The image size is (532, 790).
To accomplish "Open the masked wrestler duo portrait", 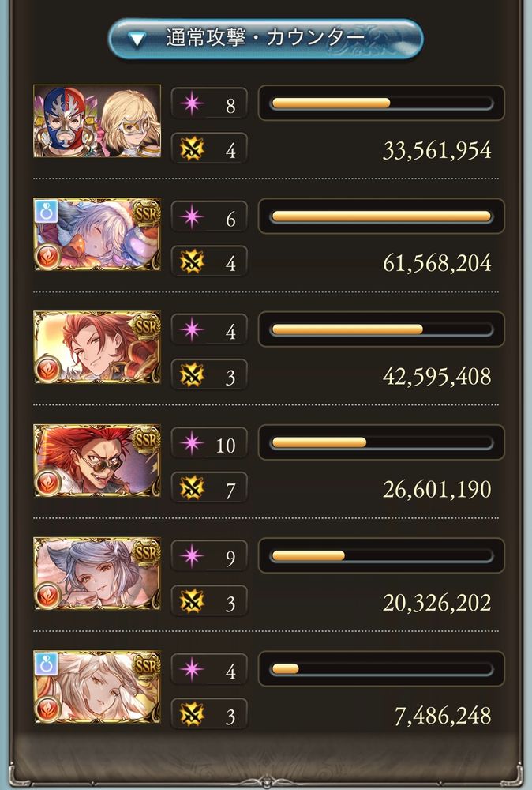I will [x=97, y=121].
